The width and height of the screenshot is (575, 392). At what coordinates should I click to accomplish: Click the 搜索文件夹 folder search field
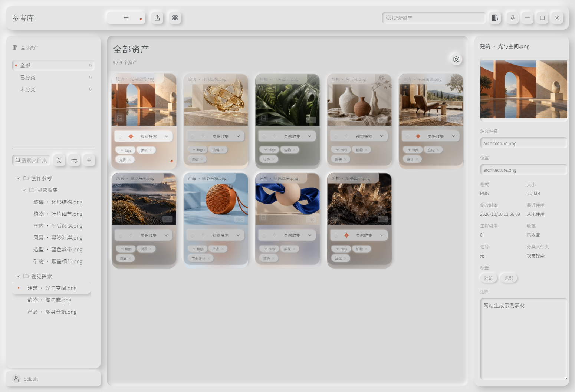coord(31,160)
